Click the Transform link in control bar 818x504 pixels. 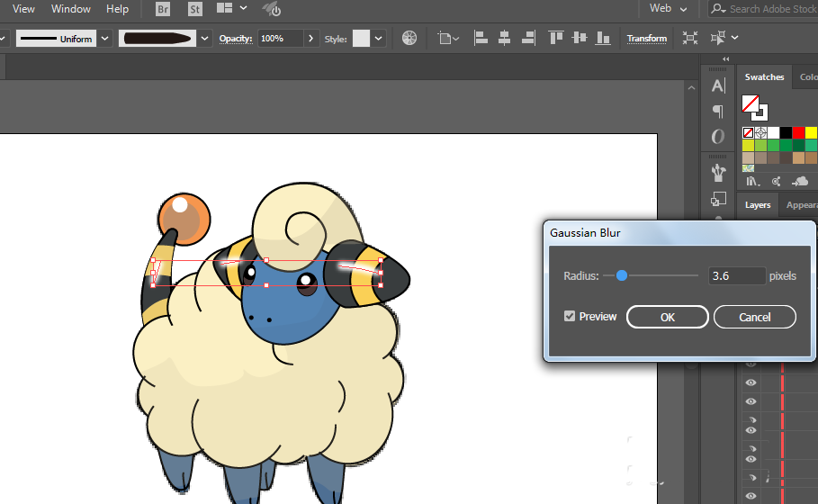[647, 39]
